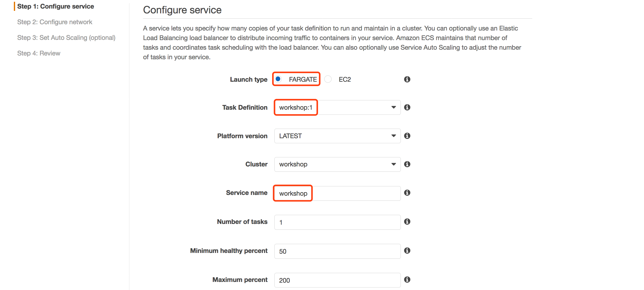Select Step 1: Configure service in sidebar

[x=55, y=6]
